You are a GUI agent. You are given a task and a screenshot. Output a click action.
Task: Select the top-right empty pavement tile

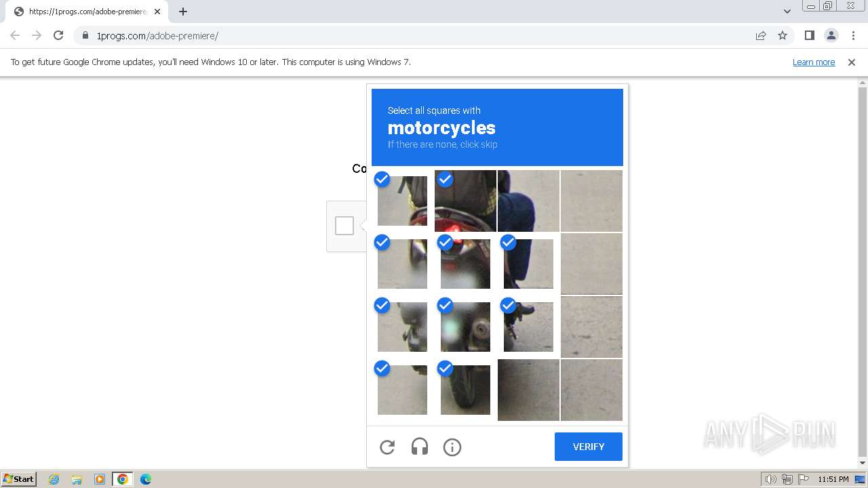pos(591,201)
